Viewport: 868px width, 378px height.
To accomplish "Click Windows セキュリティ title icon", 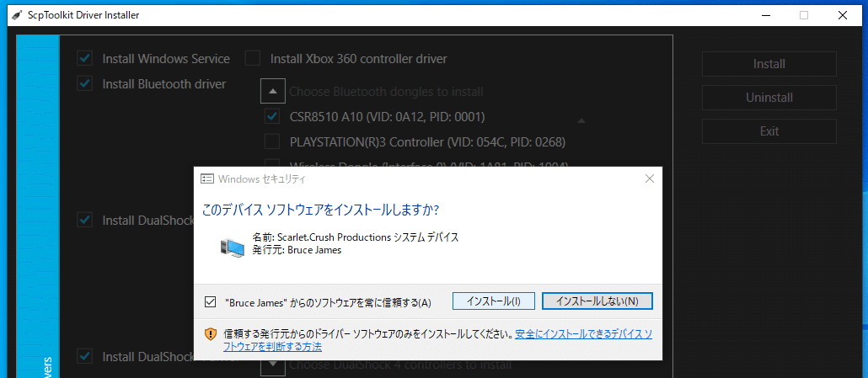I will tap(207, 178).
